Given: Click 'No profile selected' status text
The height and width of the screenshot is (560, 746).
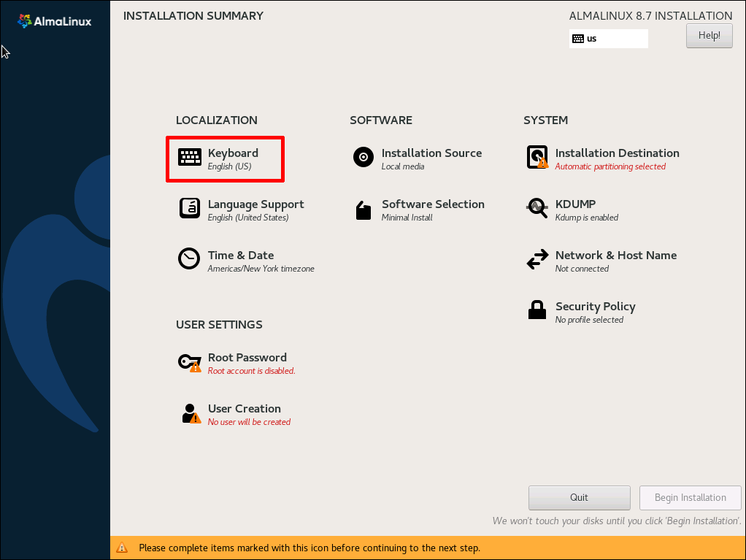Looking at the screenshot, I should coord(589,320).
